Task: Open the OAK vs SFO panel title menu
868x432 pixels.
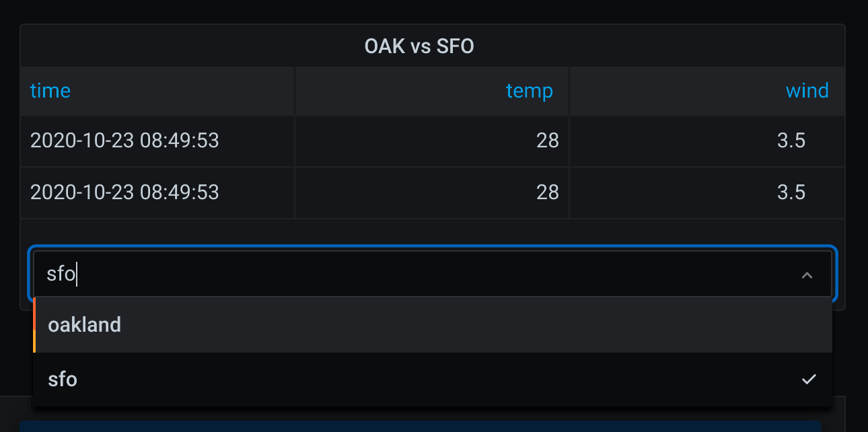Action: 419,46
